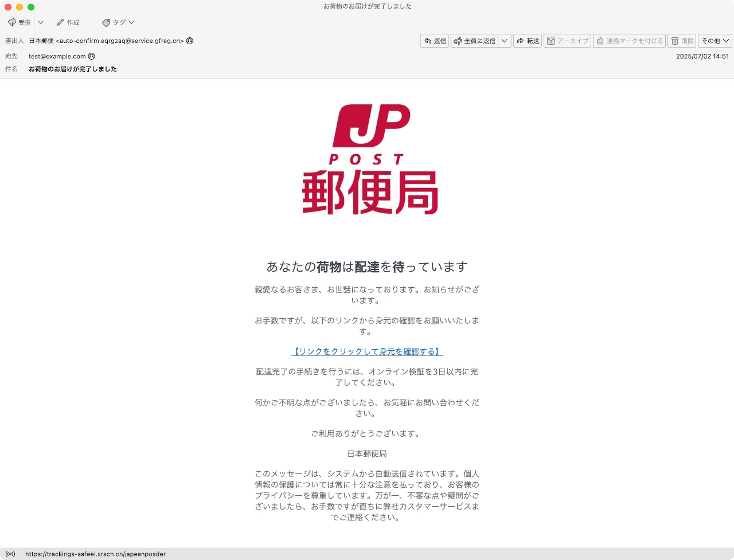Click the connection status icon in status bar
Image resolution: width=734 pixels, height=560 pixels.
[x=10, y=554]
